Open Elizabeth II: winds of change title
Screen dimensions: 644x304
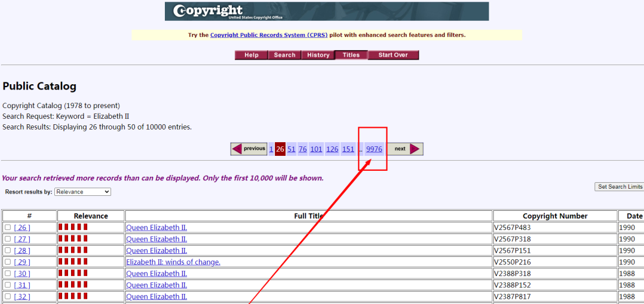coord(173,262)
